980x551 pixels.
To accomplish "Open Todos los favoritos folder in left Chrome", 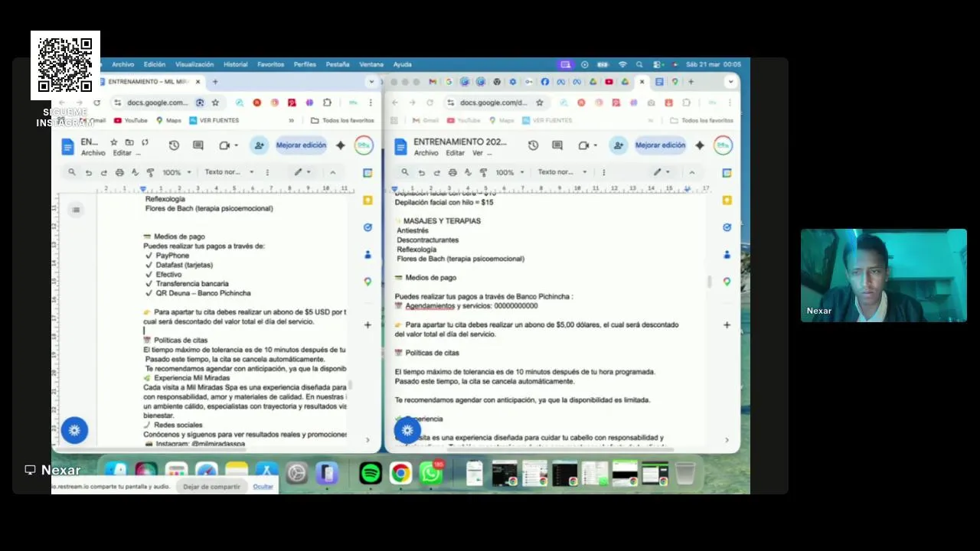I will [342, 120].
